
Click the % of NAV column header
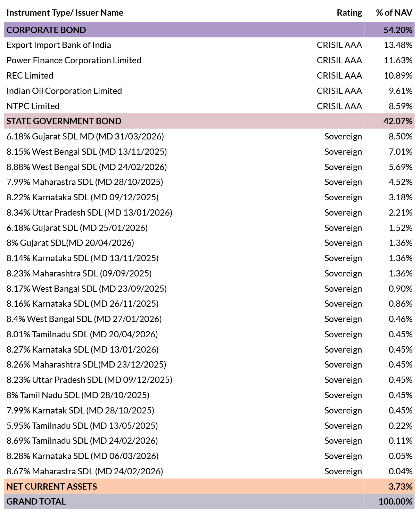pyautogui.click(x=394, y=13)
